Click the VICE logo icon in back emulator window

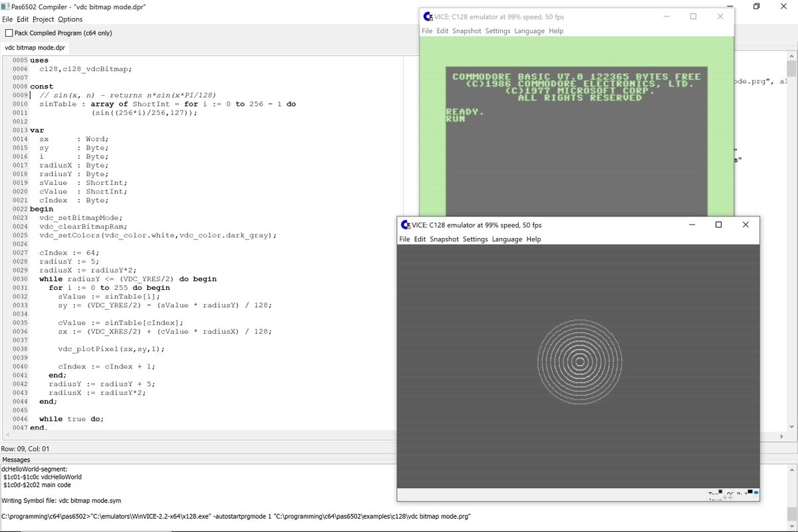tap(428, 17)
